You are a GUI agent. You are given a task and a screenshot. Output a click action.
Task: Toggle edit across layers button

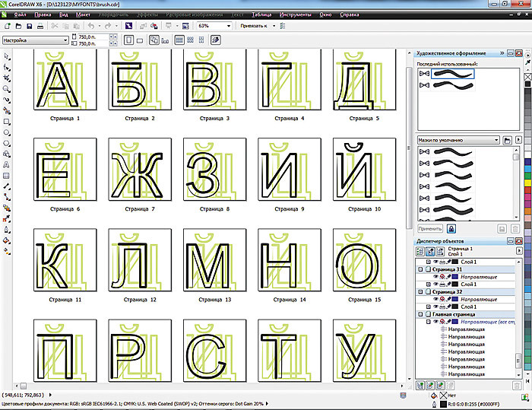tap(430, 251)
